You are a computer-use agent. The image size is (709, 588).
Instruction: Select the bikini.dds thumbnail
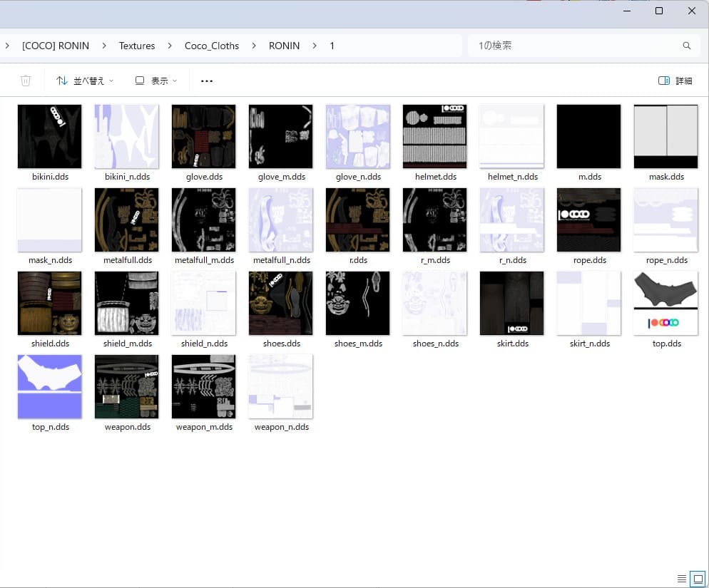click(x=49, y=136)
